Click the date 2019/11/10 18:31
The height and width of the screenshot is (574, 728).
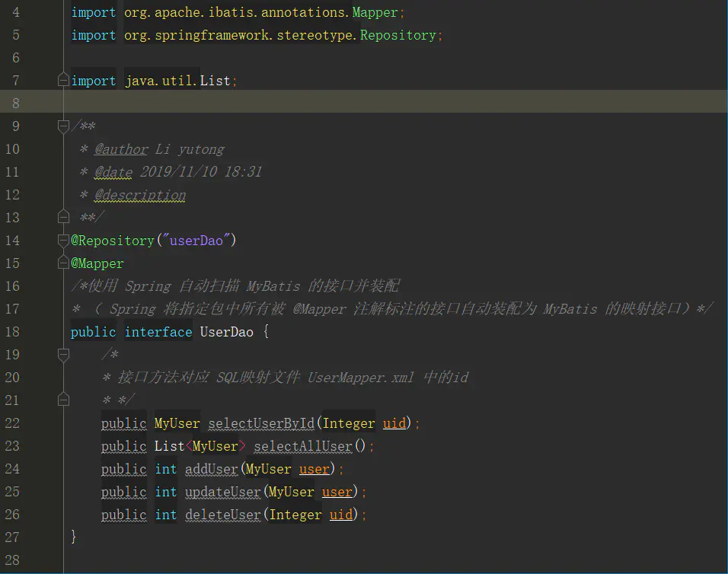pyautogui.click(x=201, y=172)
